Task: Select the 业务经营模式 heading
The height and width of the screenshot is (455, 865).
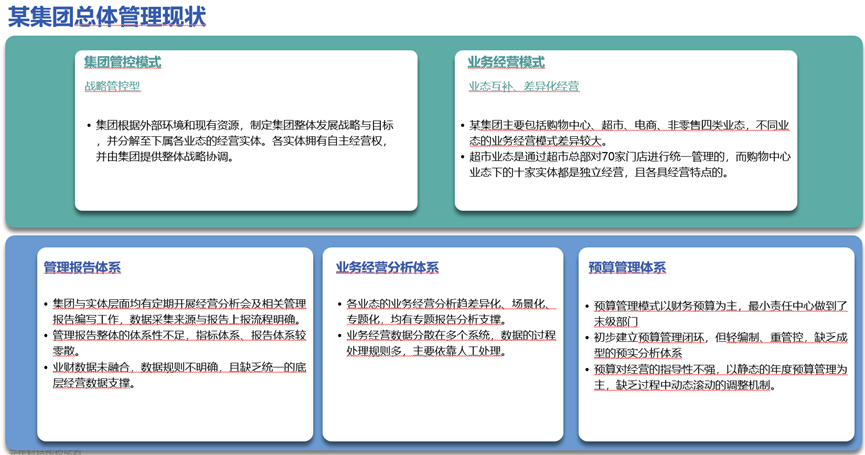Action: [506, 62]
